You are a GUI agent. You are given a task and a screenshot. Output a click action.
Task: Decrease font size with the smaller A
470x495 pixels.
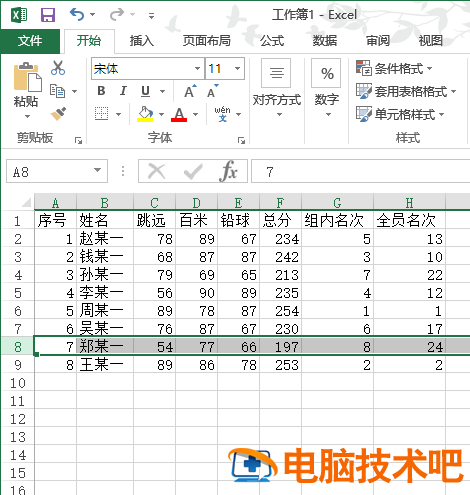pos(212,91)
